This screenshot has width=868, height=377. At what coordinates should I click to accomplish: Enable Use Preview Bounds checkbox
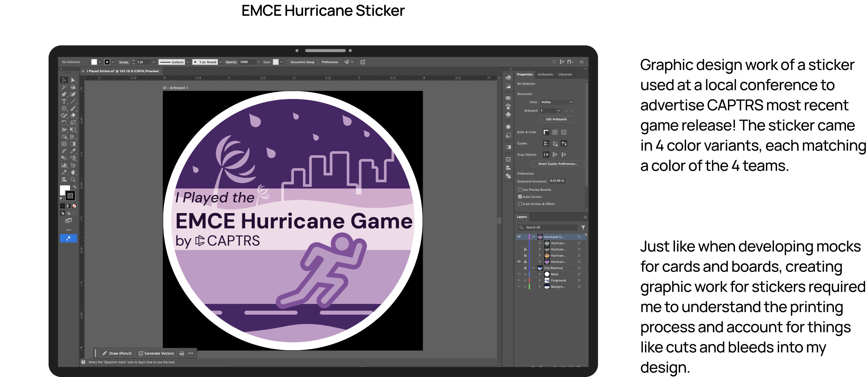pyautogui.click(x=520, y=190)
